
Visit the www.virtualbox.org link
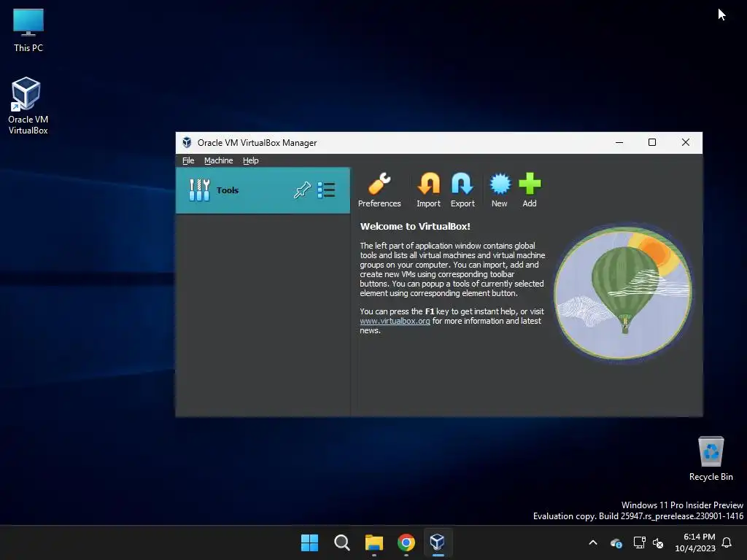[395, 321]
